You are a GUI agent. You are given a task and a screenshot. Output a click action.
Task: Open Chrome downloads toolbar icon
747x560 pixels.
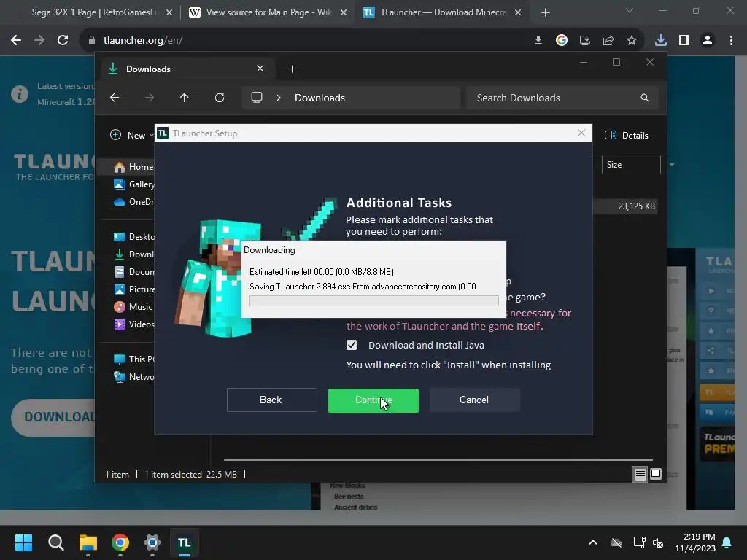pos(661,41)
